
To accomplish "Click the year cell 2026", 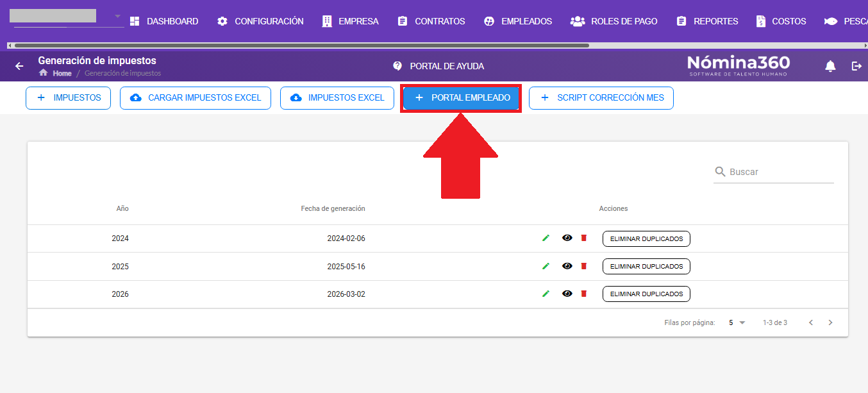I will pos(120,294).
